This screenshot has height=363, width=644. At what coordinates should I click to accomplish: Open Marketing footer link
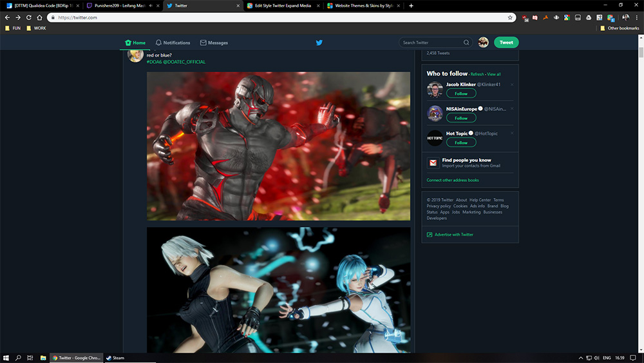[471, 212]
